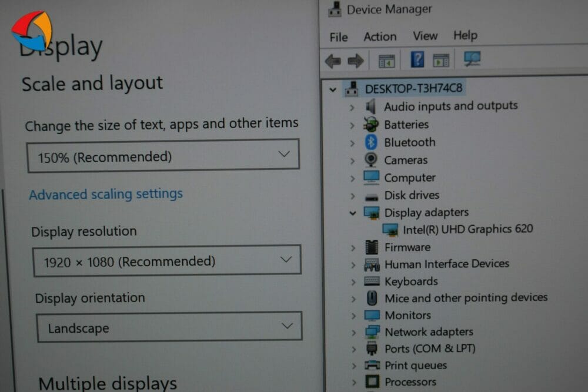Expand the Network adapters node

[353, 332]
